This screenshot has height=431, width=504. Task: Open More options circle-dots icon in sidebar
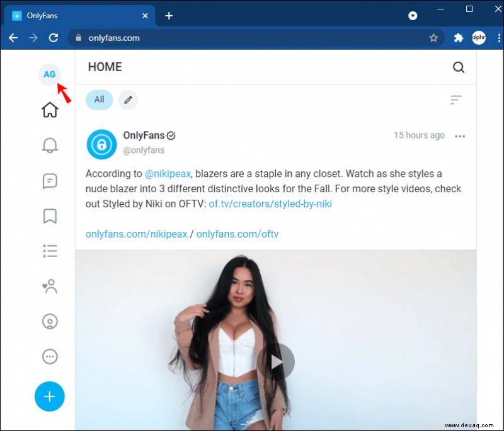click(50, 357)
